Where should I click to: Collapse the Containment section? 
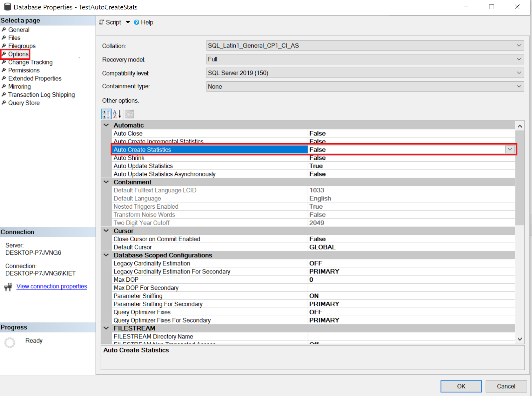pos(106,182)
